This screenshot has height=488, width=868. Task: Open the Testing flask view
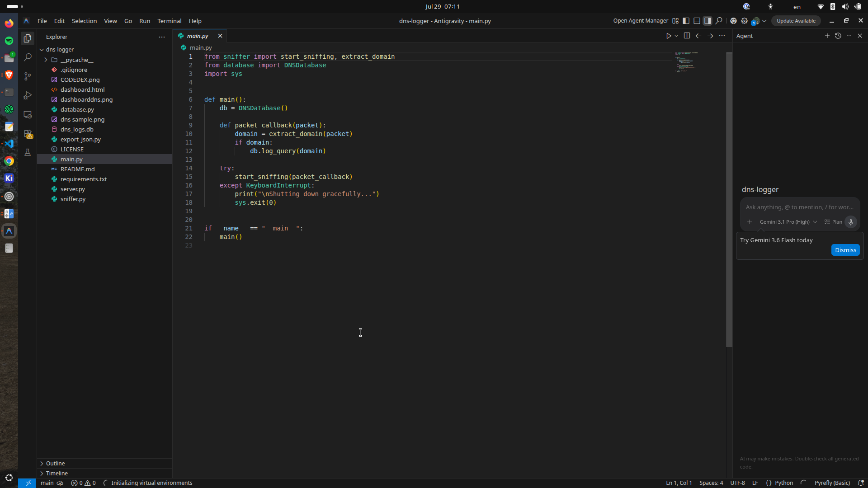pyautogui.click(x=28, y=153)
